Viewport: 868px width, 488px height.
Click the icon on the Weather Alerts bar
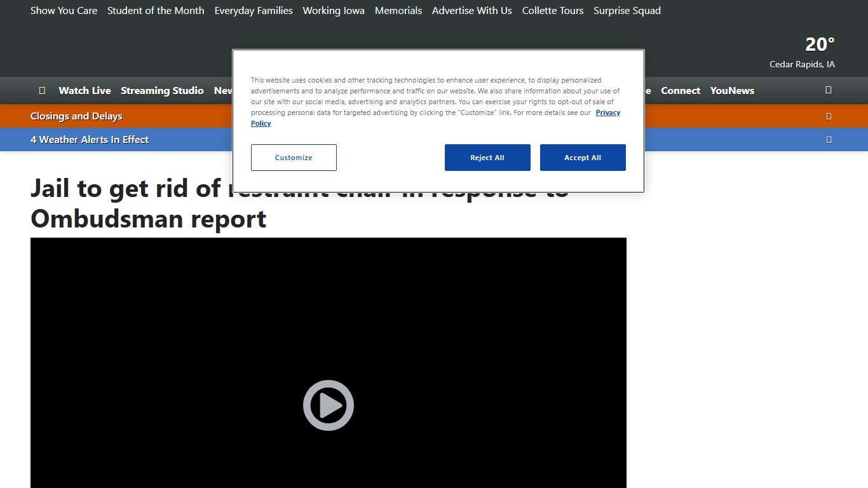click(x=828, y=140)
